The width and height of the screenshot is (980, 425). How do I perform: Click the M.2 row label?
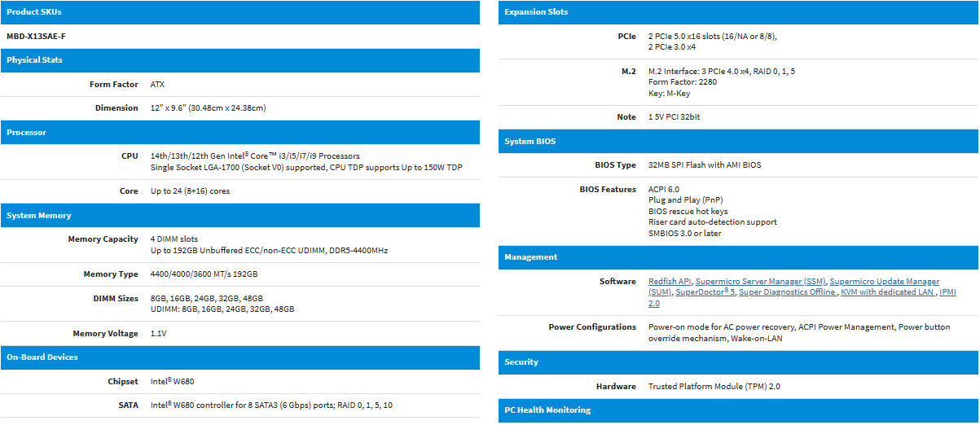tap(629, 72)
